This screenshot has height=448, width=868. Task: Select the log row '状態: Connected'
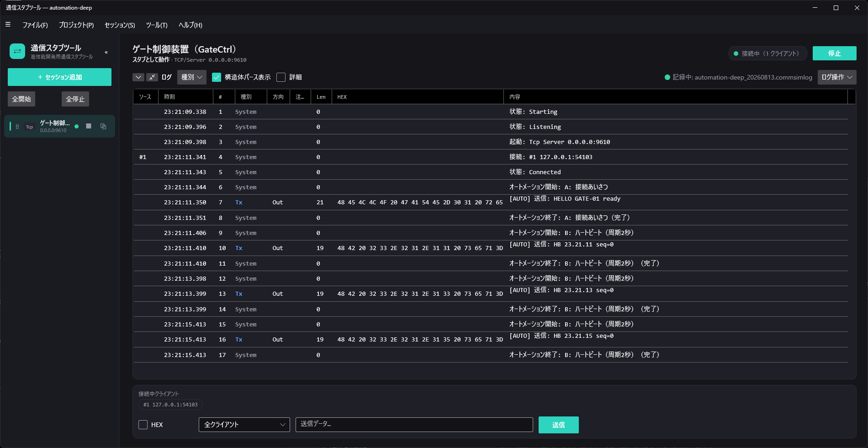491,172
